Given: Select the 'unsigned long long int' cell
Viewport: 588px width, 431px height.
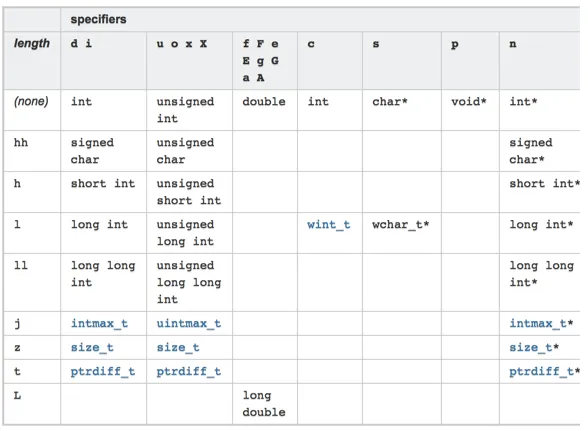Looking at the screenshot, I should click(189, 282).
